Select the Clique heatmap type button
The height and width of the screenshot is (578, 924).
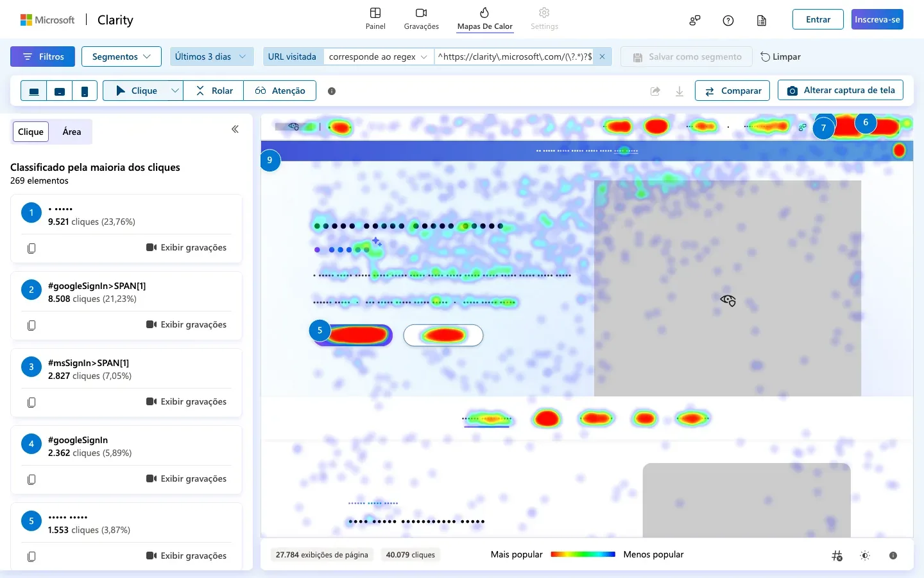tap(136, 91)
